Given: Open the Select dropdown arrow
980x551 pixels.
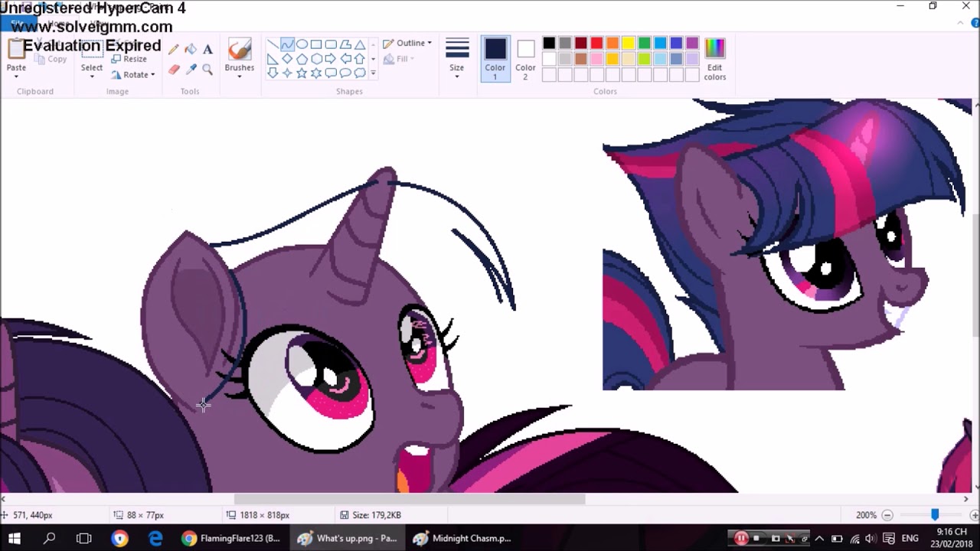Looking at the screenshot, I should tap(92, 76).
